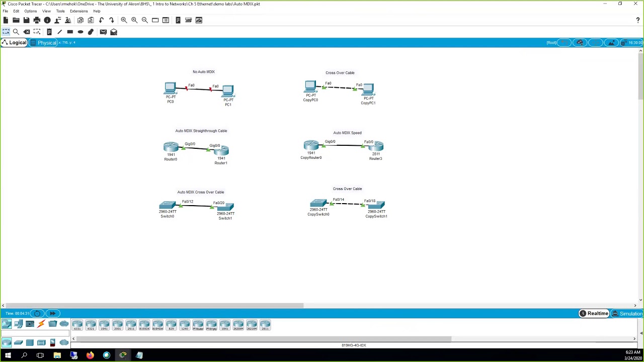644x362 pixels.
Task: Select the Connections lightning category
Action: (41, 324)
